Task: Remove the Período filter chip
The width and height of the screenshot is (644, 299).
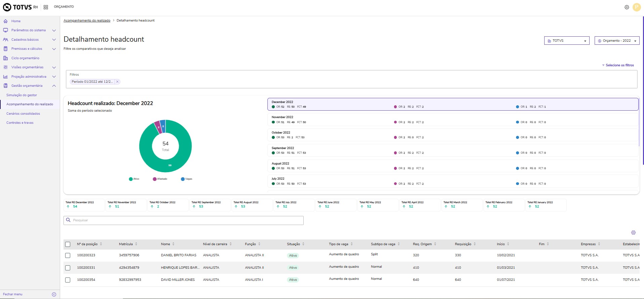Action: tap(117, 82)
